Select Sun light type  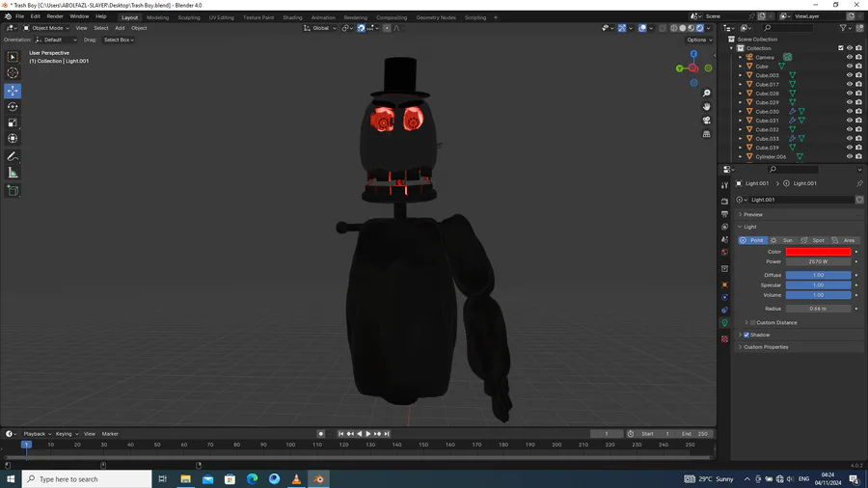pos(781,241)
